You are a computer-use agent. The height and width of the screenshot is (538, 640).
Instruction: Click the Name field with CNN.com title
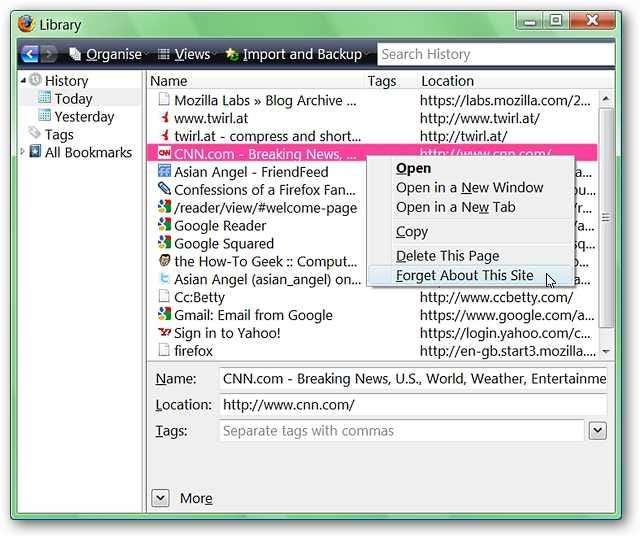coord(413,379)
